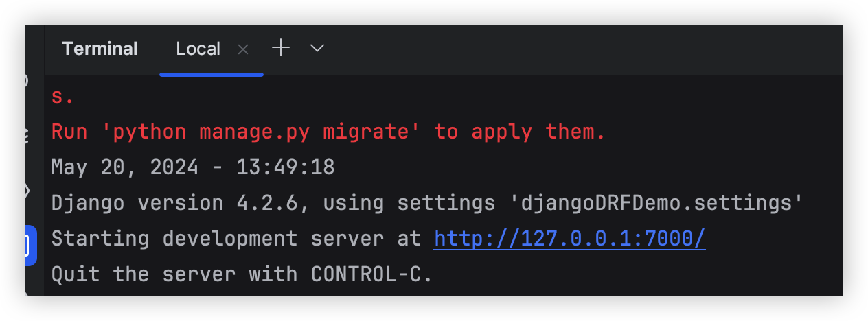Screen dimensions: 868x321
Task: Click the word CONTROL-C in output
Action: tap(372, 274)
